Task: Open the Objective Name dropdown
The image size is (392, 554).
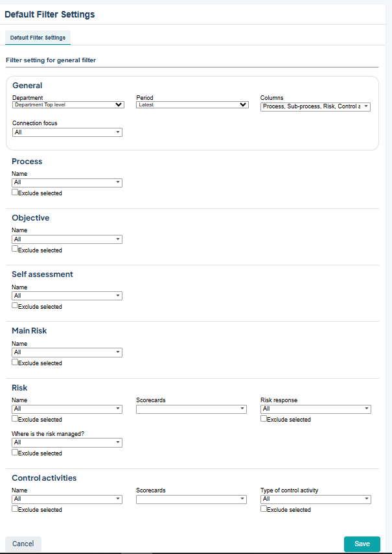Action: coord(67,239)
